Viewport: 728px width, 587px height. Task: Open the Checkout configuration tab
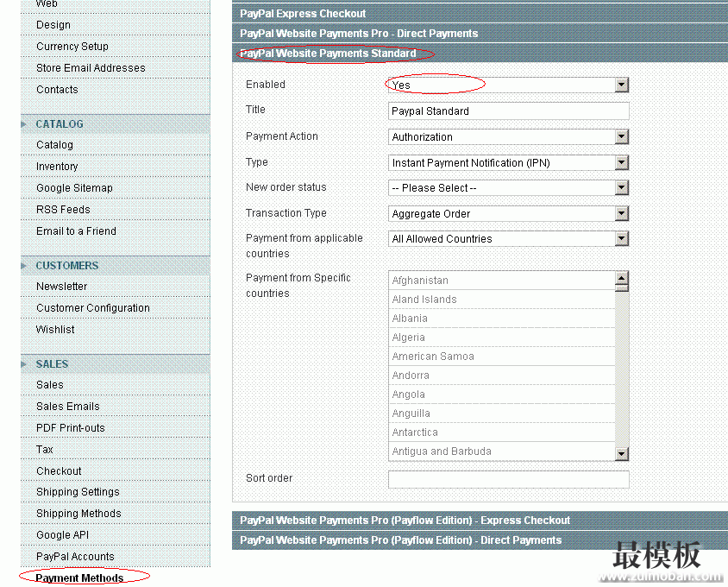pos(116,470)
